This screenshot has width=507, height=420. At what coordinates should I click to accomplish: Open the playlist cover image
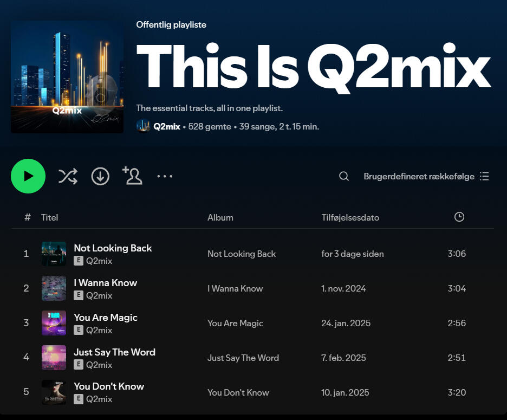67,77
